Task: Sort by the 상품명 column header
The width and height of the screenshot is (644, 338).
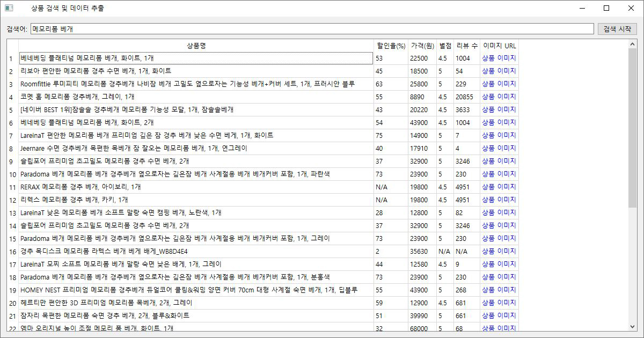Action: [x=196, y=46]
